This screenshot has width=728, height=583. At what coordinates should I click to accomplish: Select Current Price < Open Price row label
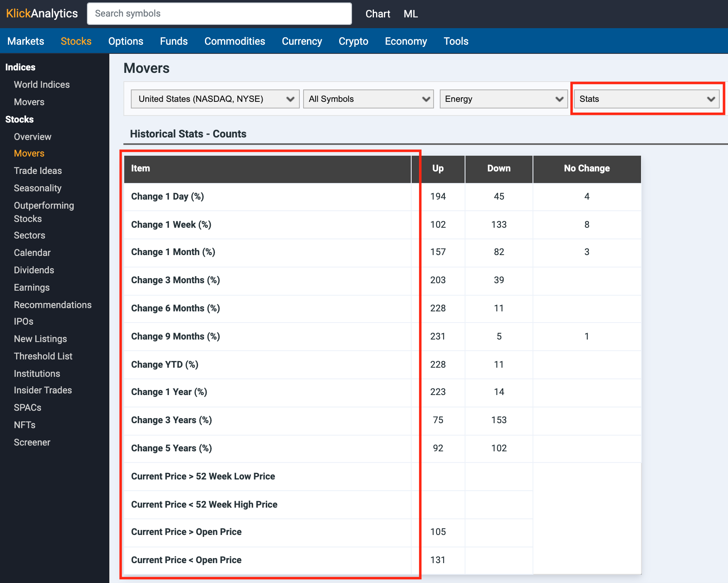186,560
